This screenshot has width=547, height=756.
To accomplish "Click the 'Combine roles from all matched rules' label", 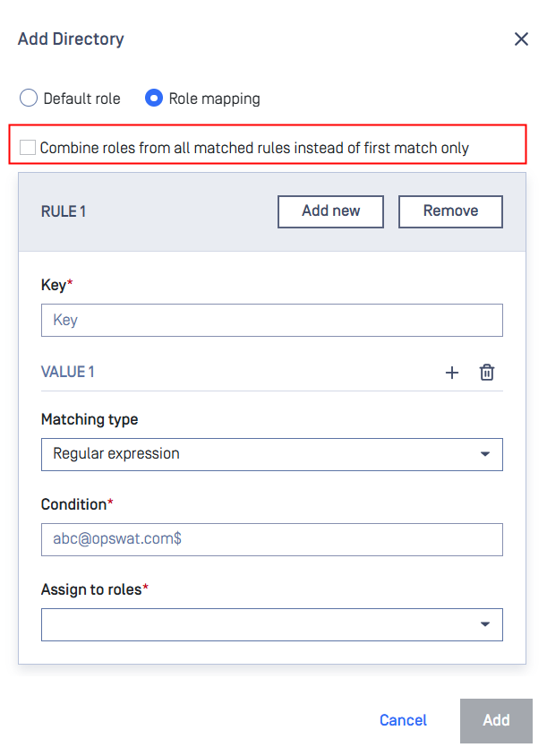I will tap(254, 148).
